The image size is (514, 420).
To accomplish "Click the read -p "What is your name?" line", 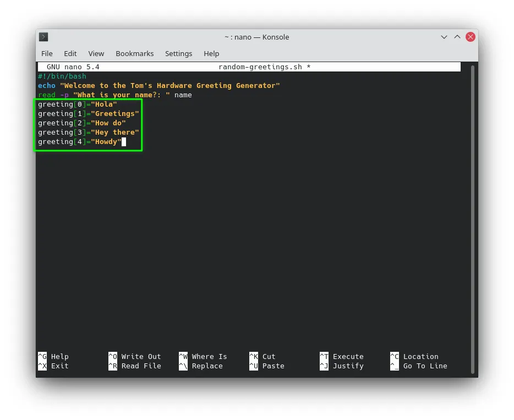I will [114, 95].
